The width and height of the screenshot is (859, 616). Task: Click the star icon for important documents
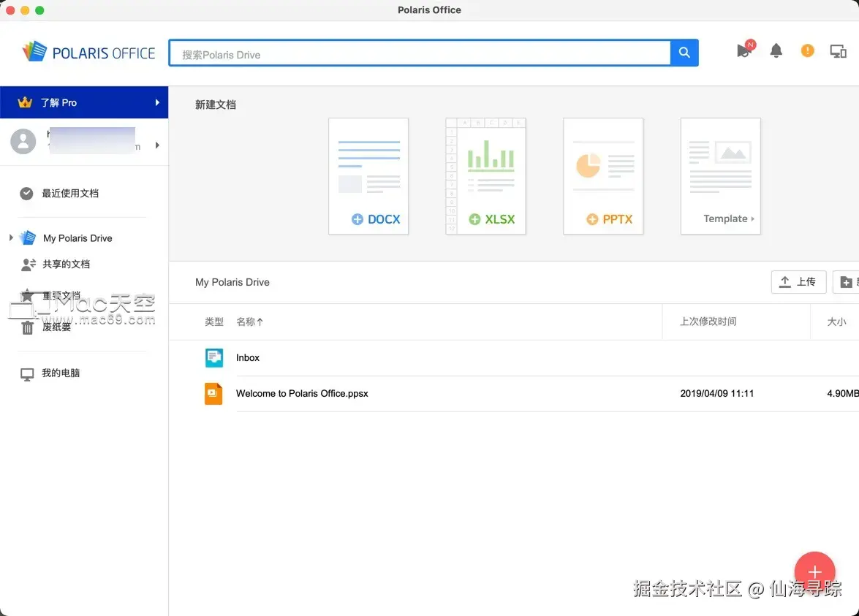27,295
